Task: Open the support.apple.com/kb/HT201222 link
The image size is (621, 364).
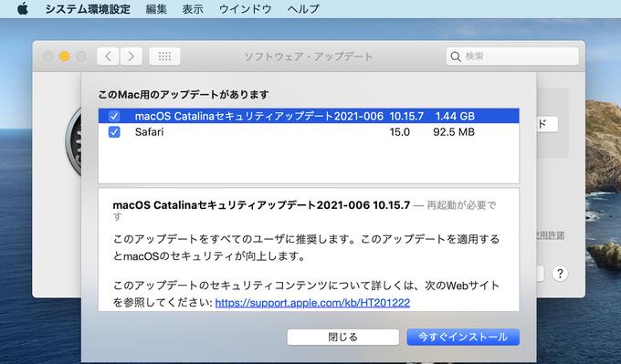Action: coord(312,303)
